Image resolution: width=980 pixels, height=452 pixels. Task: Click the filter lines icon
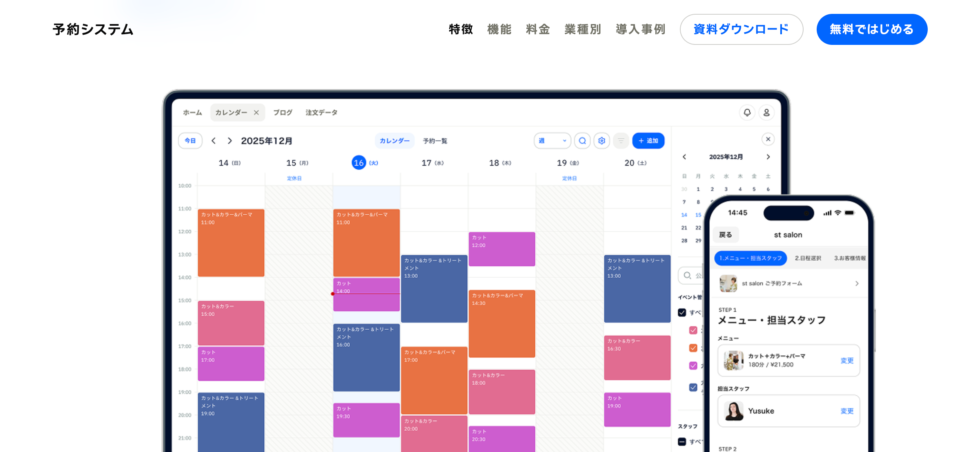pos(621,141)
